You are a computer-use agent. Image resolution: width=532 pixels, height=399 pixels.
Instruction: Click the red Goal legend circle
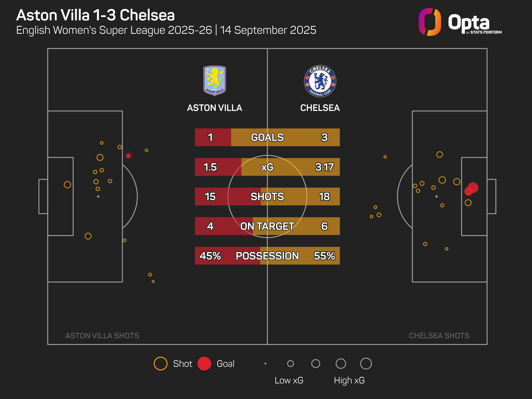pos(204,363)
